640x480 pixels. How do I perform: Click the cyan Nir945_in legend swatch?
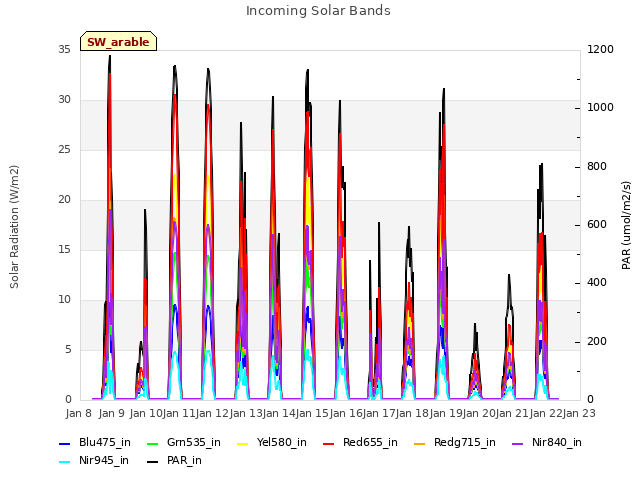tap(65, 462)
